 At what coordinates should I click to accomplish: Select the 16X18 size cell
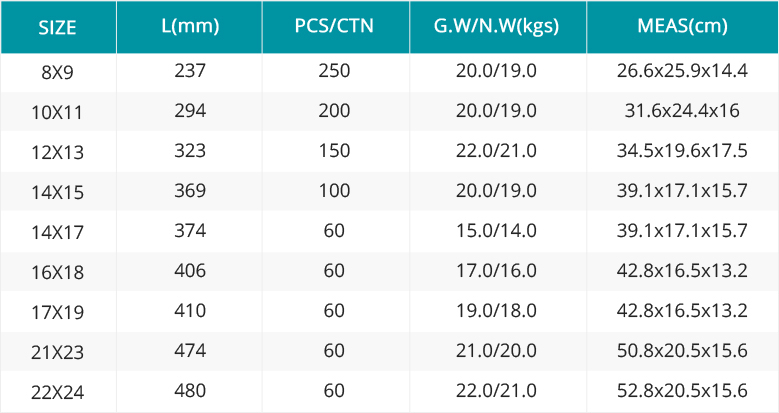click(58, 272)
